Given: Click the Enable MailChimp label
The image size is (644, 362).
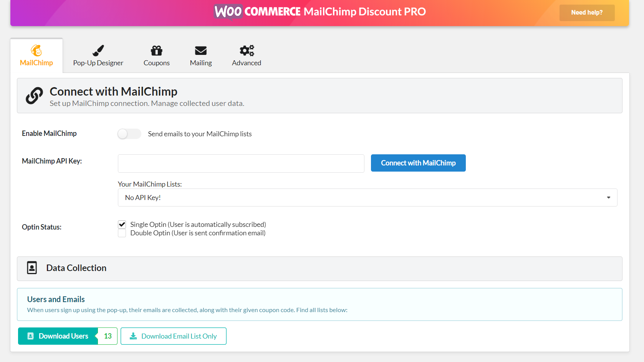Looking at the screenshot, I should click(49, 133).
